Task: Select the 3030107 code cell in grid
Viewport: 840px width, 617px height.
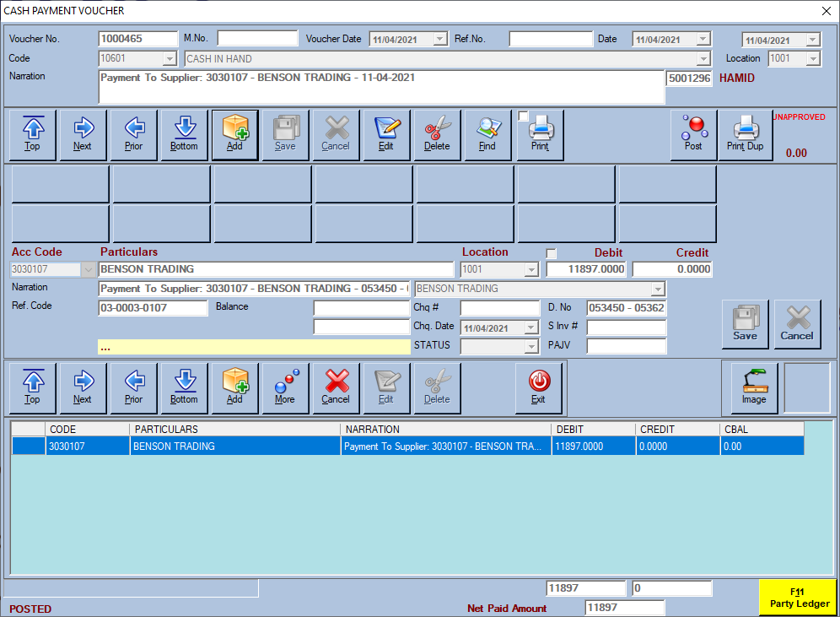Action: (x=88, y=446)
